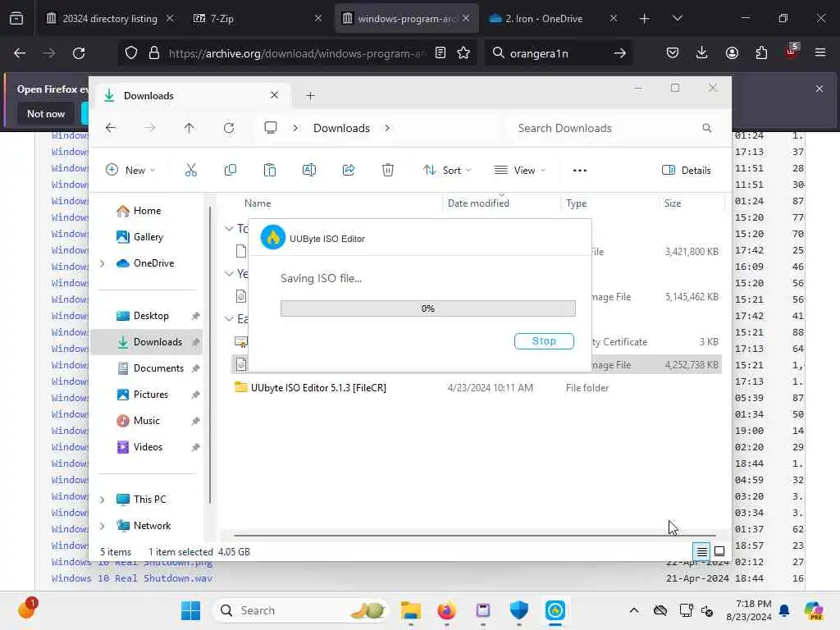
Task: Click the Rename icon in Explorer toolbar
Action: (309, 171)
